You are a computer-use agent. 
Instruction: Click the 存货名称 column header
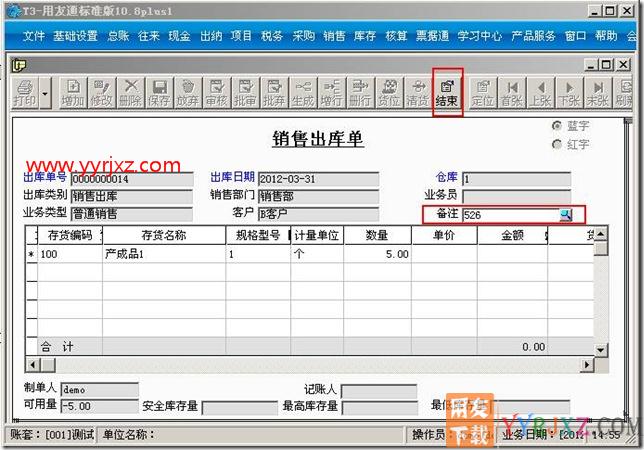click(x=164, y=235)
